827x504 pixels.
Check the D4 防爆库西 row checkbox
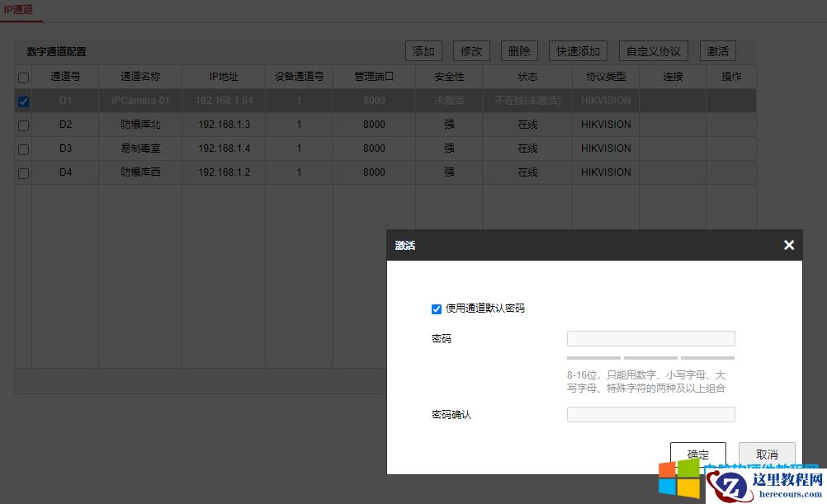pyautogui.click(x=23, y=172)
